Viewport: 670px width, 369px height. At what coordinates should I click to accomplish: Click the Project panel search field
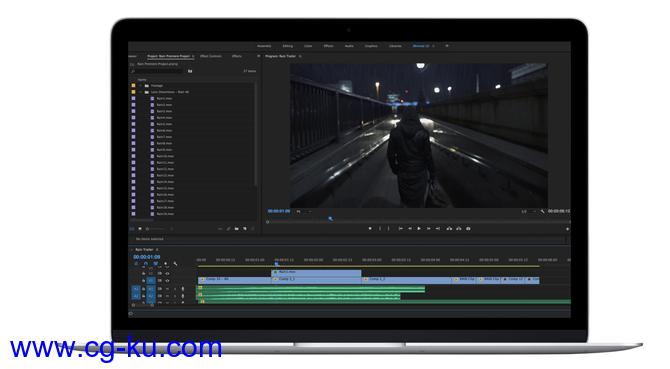click(x=156, y=71)
